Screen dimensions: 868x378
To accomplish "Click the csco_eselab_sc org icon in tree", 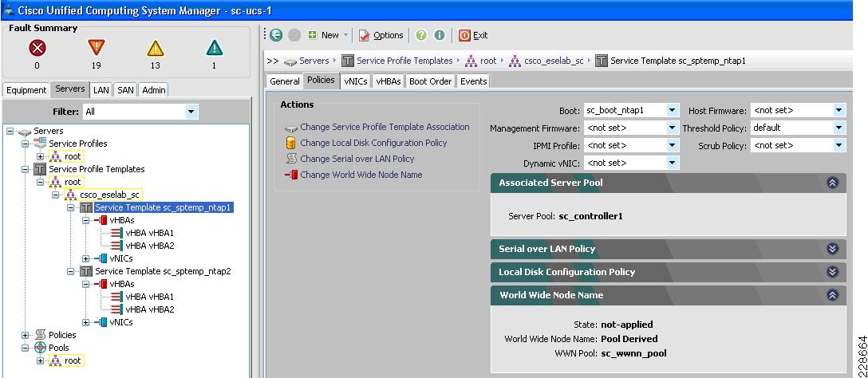I will click(x=71, y=195).
